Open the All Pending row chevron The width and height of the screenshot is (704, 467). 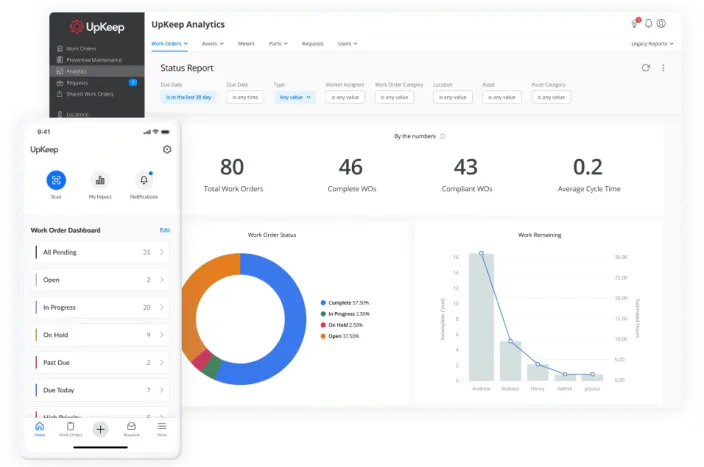click(162, 252)
